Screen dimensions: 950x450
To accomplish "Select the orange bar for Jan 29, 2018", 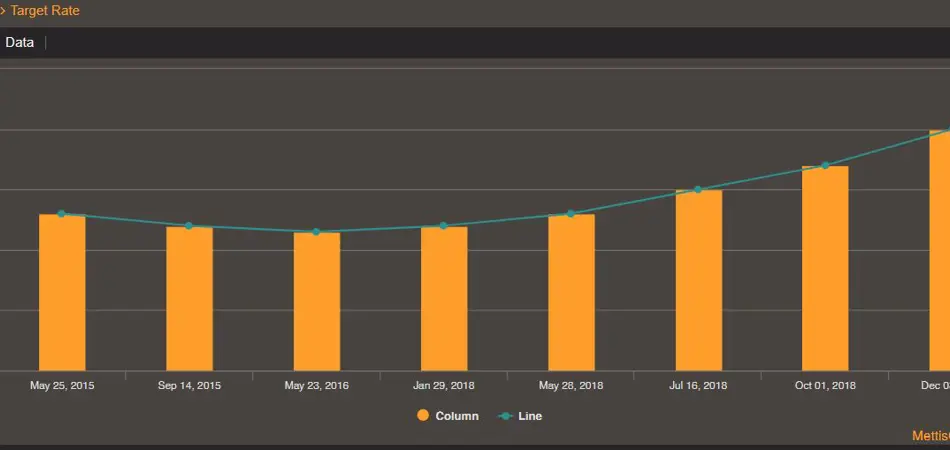I will click(x=444, y=300).
